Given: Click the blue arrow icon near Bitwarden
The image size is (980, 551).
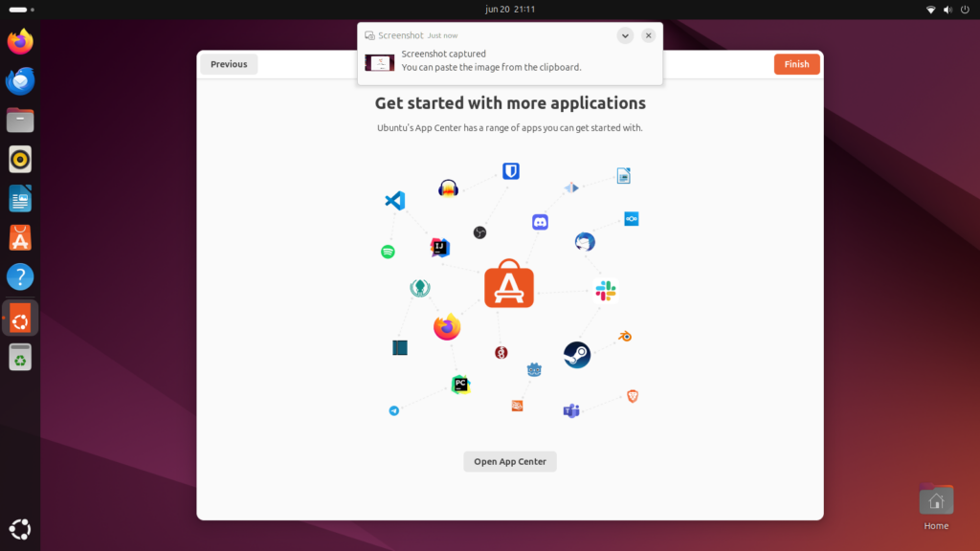Looking at the screenshot, I should (x=571, y=187).
